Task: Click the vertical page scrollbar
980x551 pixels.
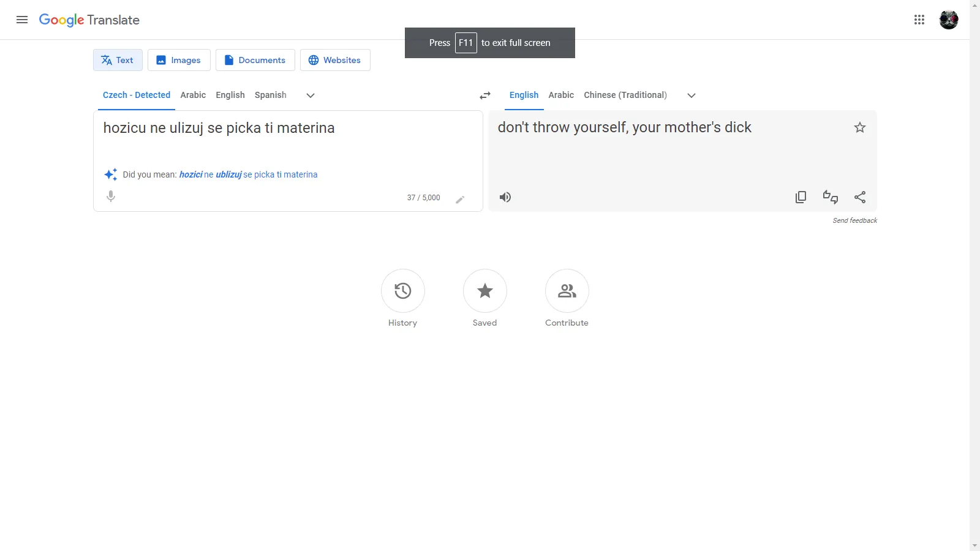Action: 974,275
